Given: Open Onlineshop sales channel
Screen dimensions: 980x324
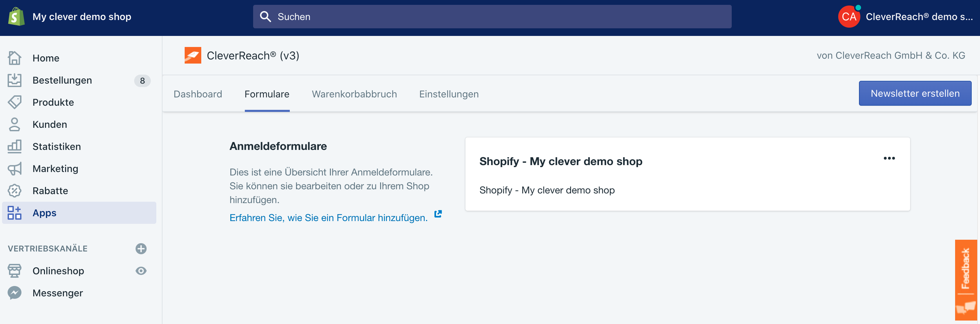Looking at the screenshot, I should 58,271.
